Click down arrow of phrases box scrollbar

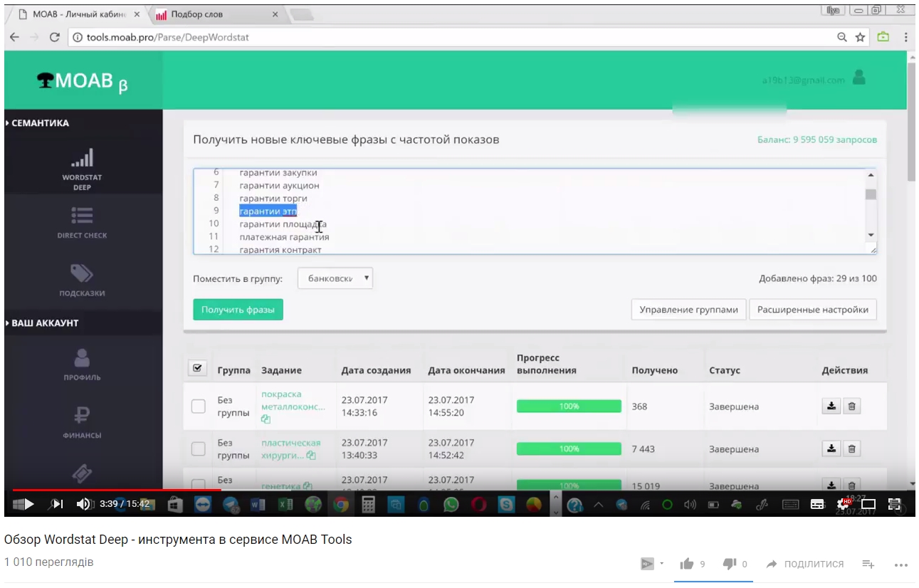[871, 234]
